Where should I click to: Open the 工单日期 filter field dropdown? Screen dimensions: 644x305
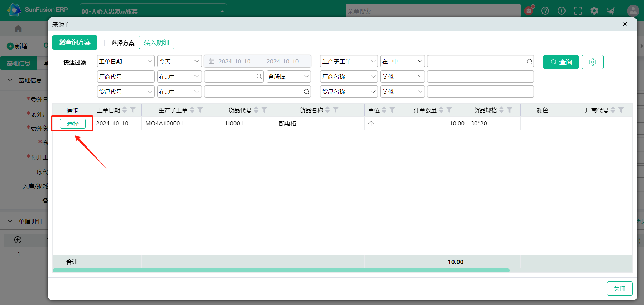(126, 61)
